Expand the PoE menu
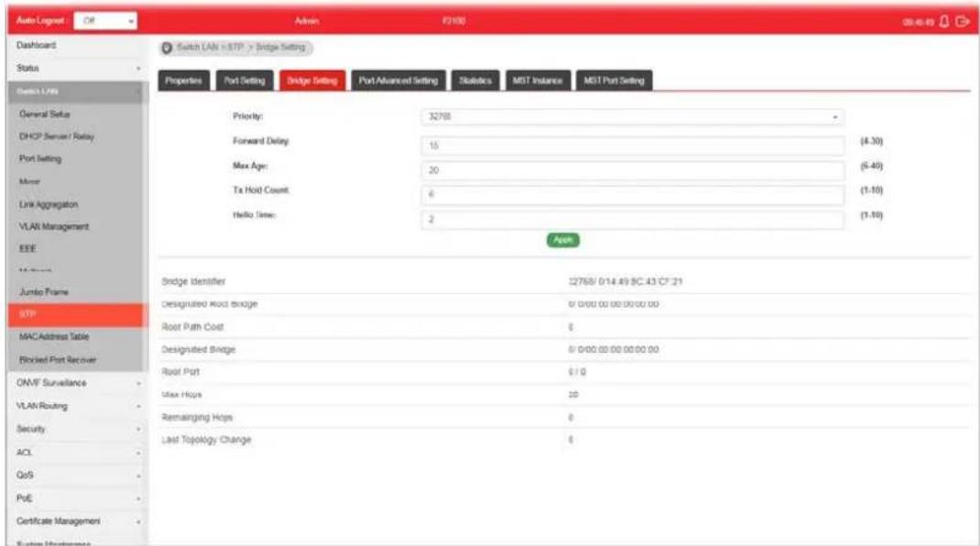 pos(78,498)
